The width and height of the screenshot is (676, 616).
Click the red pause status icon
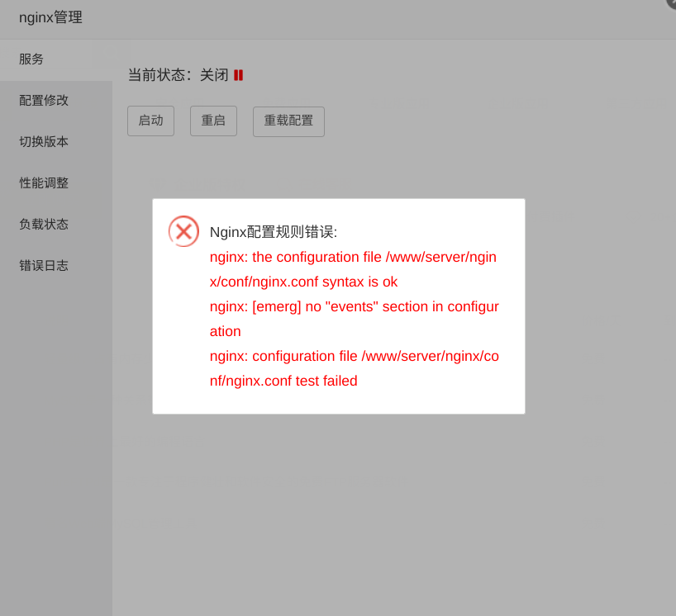pyautogui.click(x=238, y=75)
